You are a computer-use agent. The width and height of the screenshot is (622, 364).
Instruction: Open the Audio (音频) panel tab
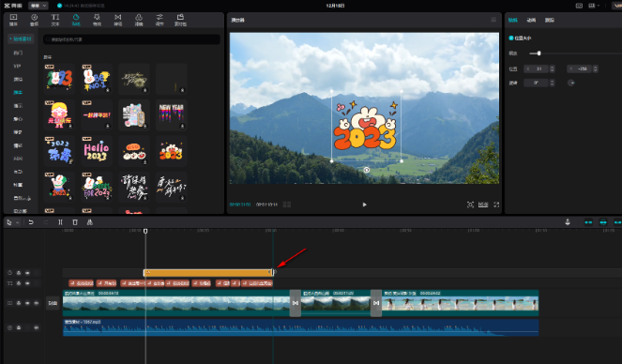click(34, 20)
